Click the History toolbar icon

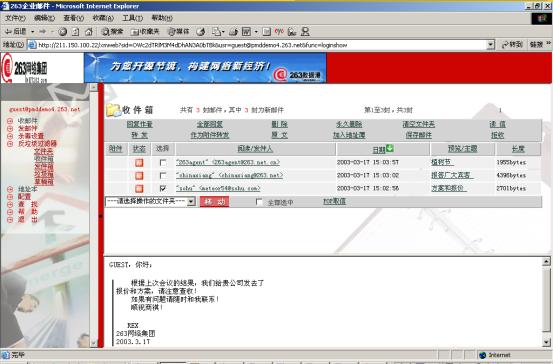[x=201, y=32]
